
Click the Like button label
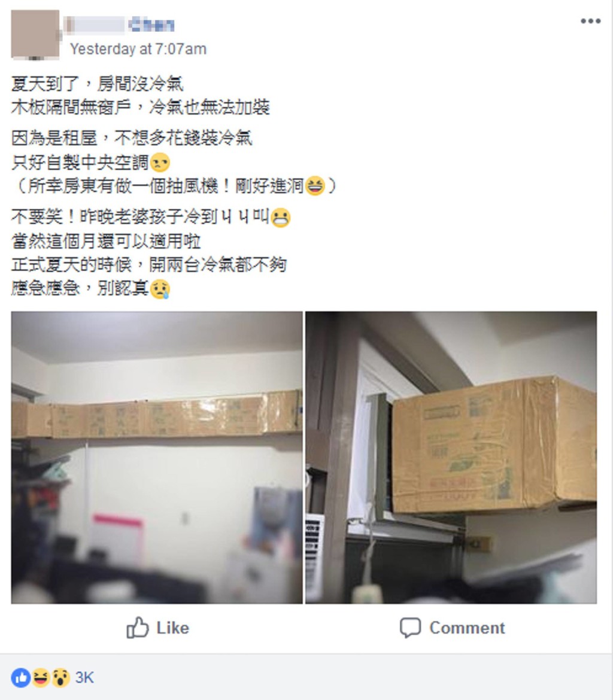(x=172, y=628)
